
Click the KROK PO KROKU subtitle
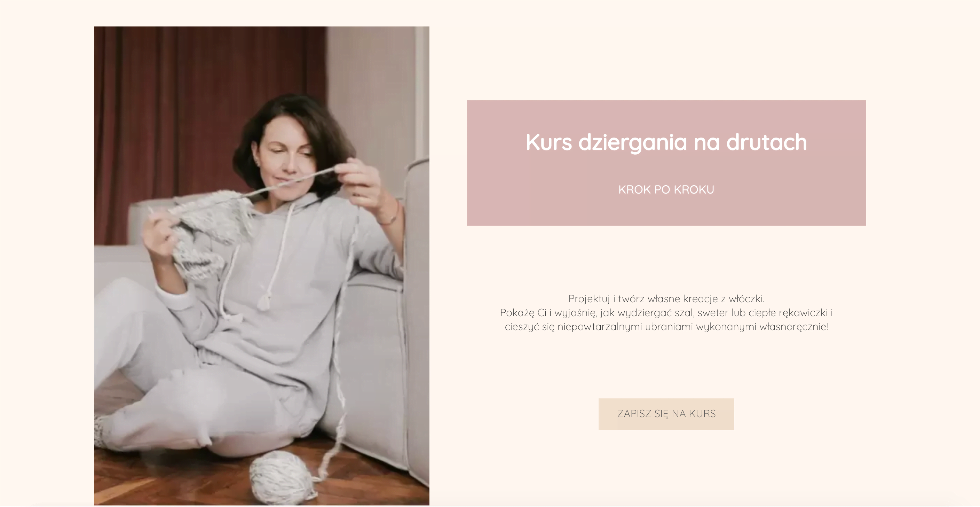(x=666, y=189)
